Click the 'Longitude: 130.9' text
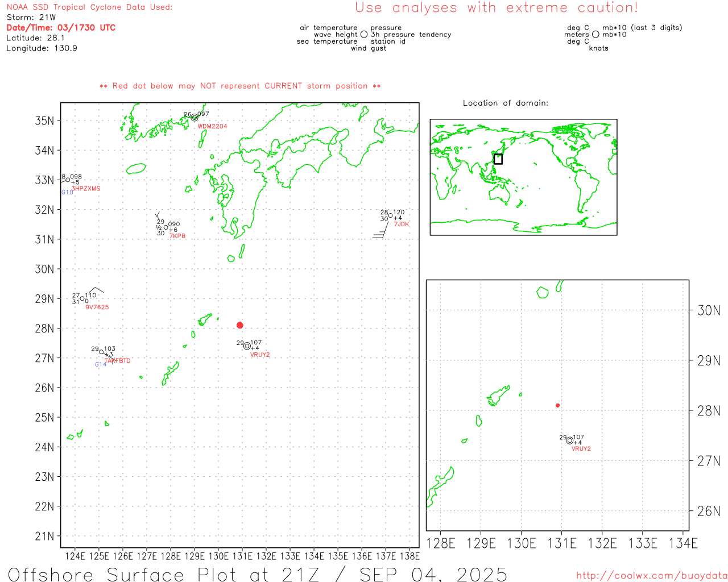 [42, 48]
